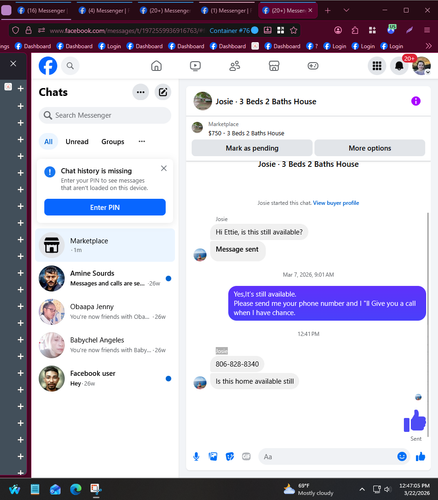Open the browser account icon in toolbar
This screenshot has height=500, width=438.
(x=338, y=30)
